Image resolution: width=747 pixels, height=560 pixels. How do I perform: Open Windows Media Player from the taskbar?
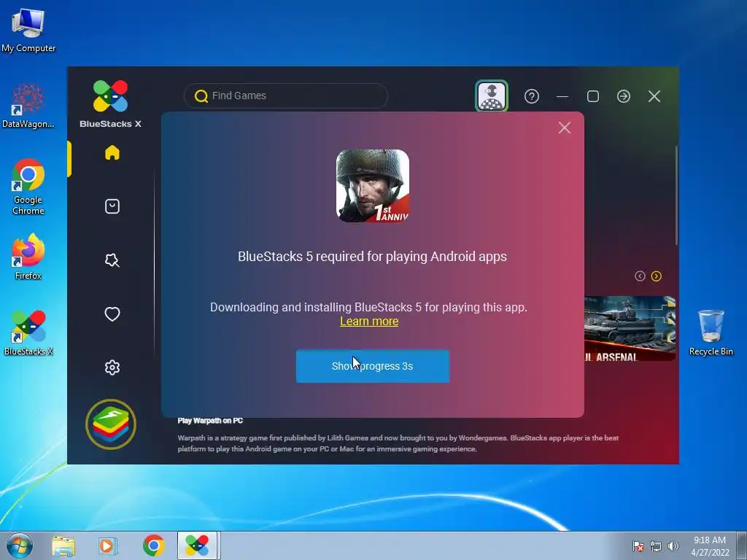coord(108,546)
